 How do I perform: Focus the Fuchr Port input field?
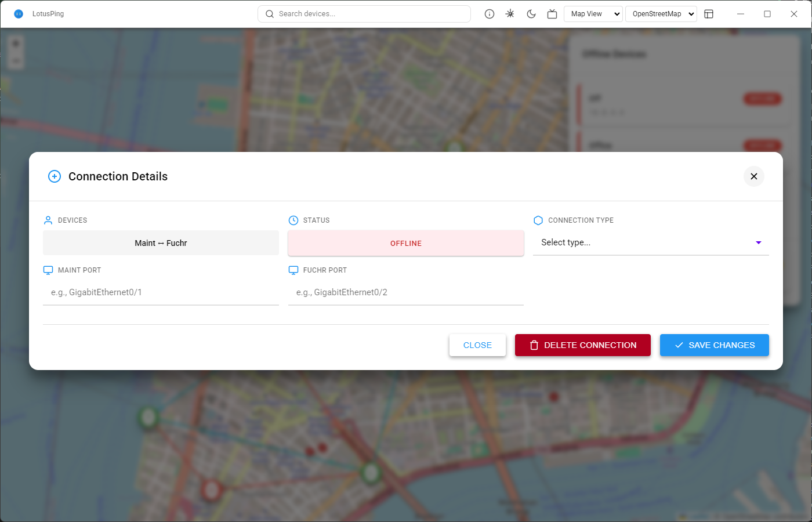[406, 292]
